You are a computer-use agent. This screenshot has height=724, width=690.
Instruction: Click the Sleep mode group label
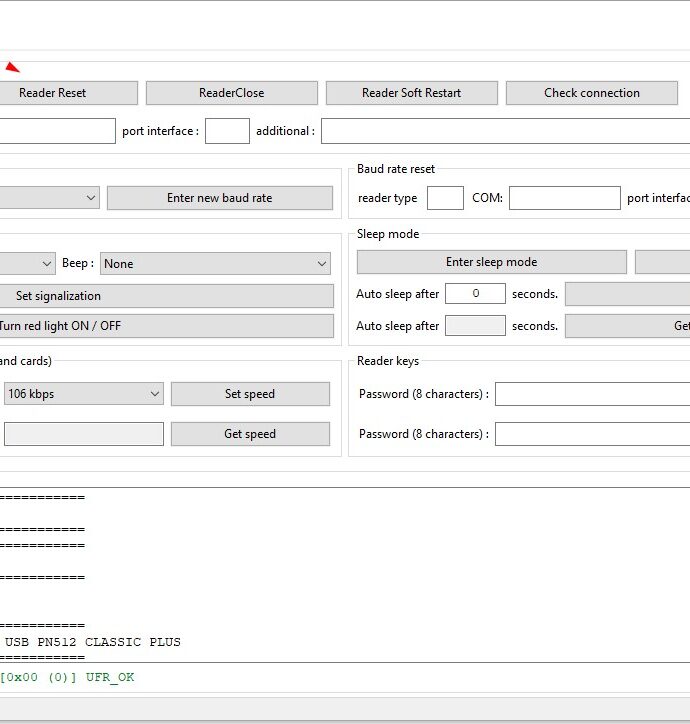388,234
